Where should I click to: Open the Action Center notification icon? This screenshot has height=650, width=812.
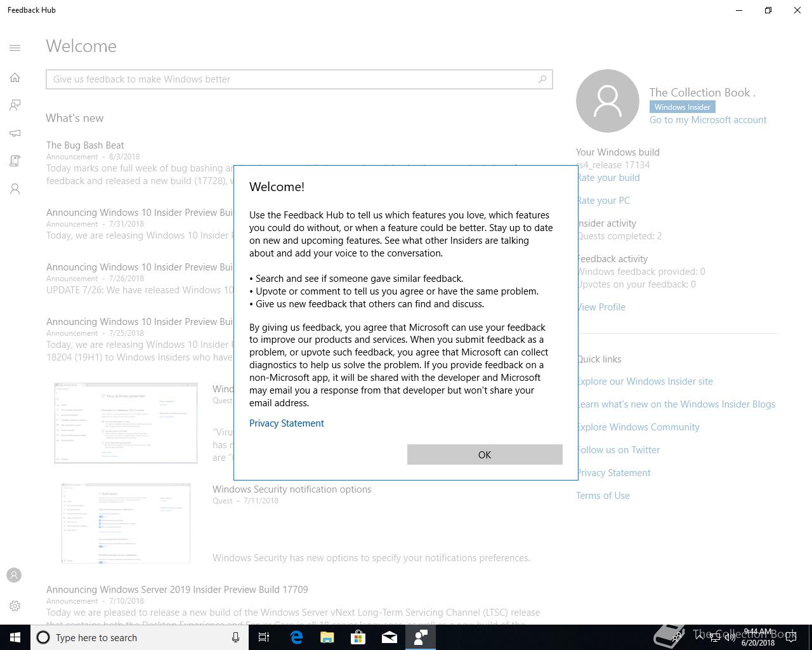tap(790, 637)
